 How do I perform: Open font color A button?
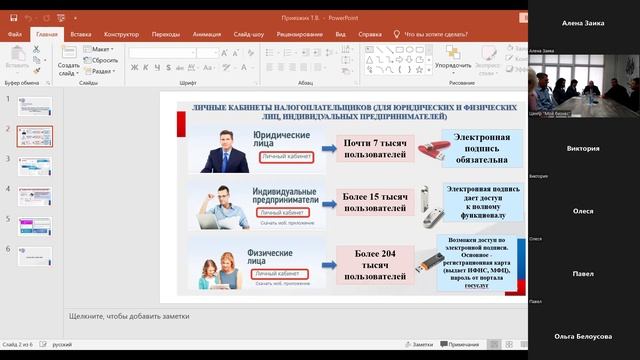coord(244,67)
